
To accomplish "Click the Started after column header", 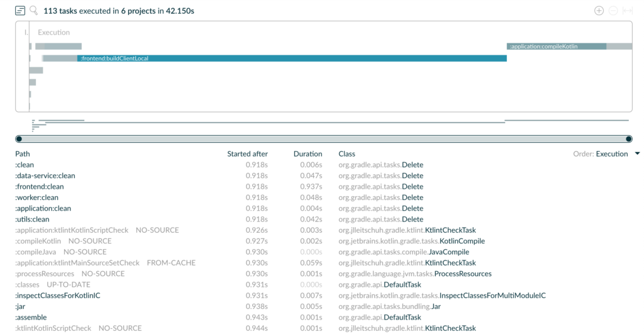I will pyautogui.click(x=247, y=154).
